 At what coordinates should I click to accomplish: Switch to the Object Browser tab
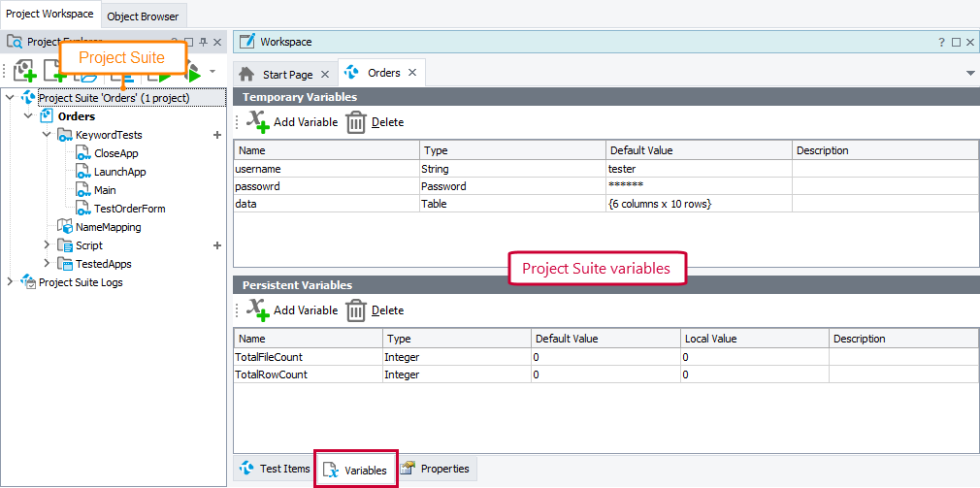(x=143, y=16)
